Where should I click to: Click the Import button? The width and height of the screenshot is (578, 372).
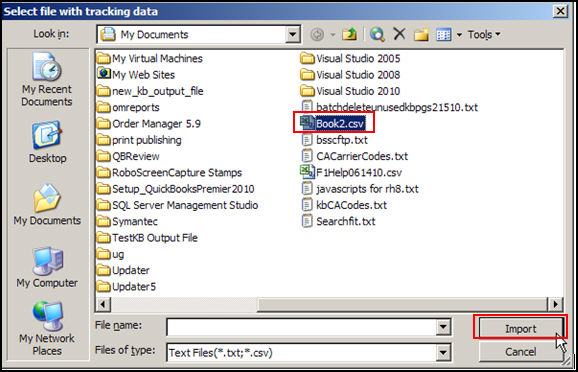[x=520, y=328]
